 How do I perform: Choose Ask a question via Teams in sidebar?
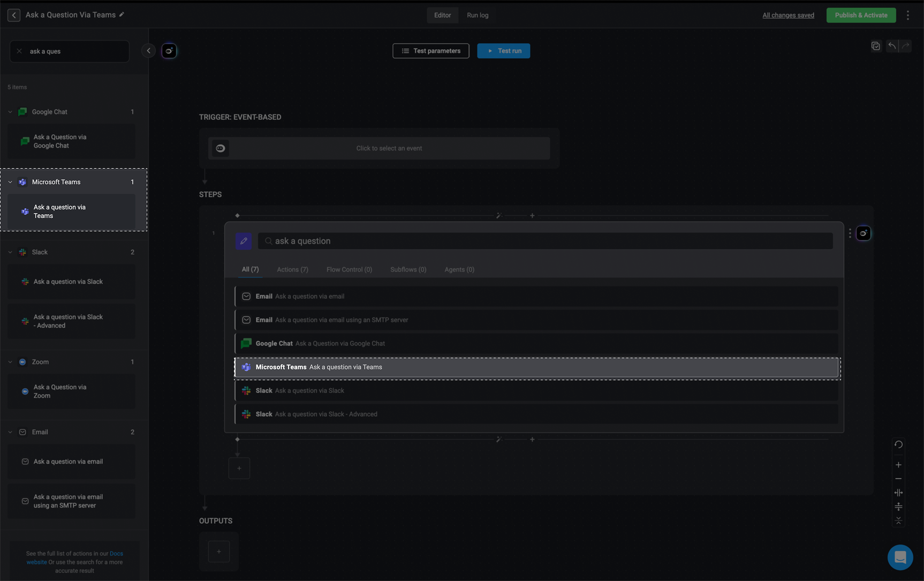point(71,212)
